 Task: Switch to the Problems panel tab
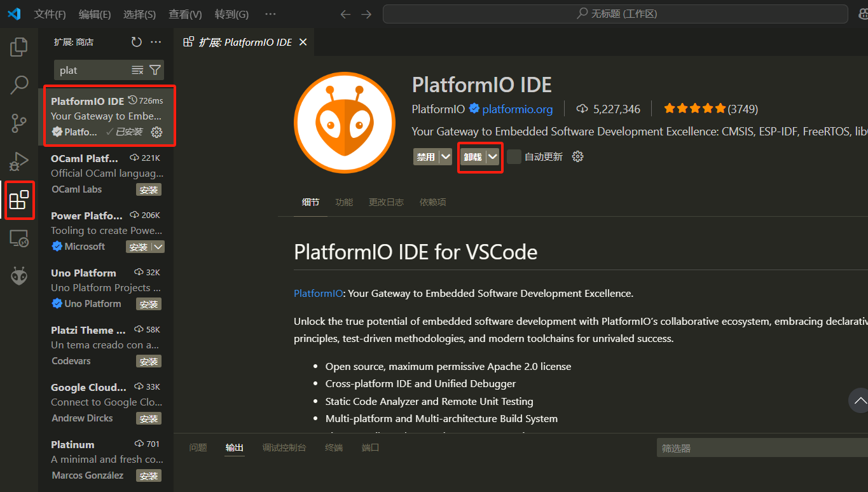[x=198, y=448]
